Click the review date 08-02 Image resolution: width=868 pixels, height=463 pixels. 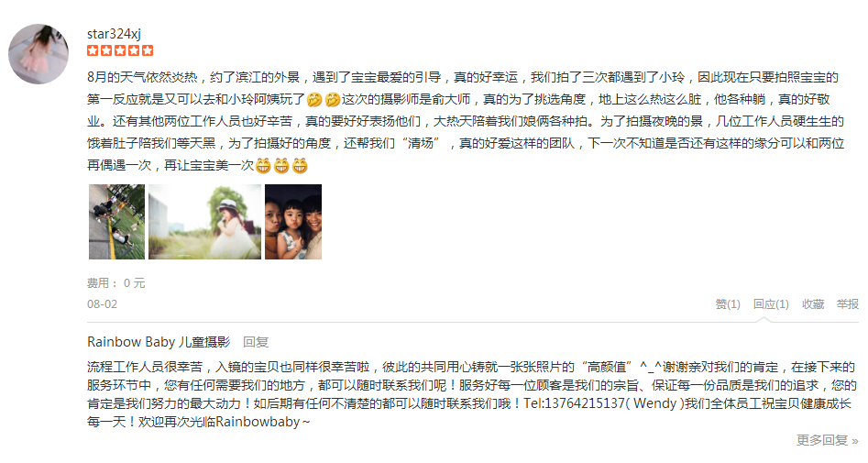(x=102, y=304)
